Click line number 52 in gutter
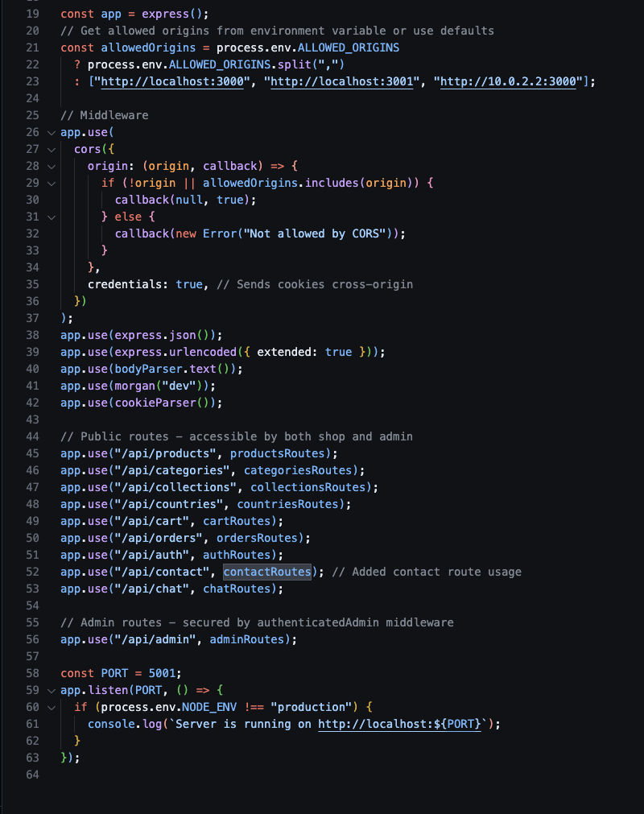644x814 pixels. 32,572
